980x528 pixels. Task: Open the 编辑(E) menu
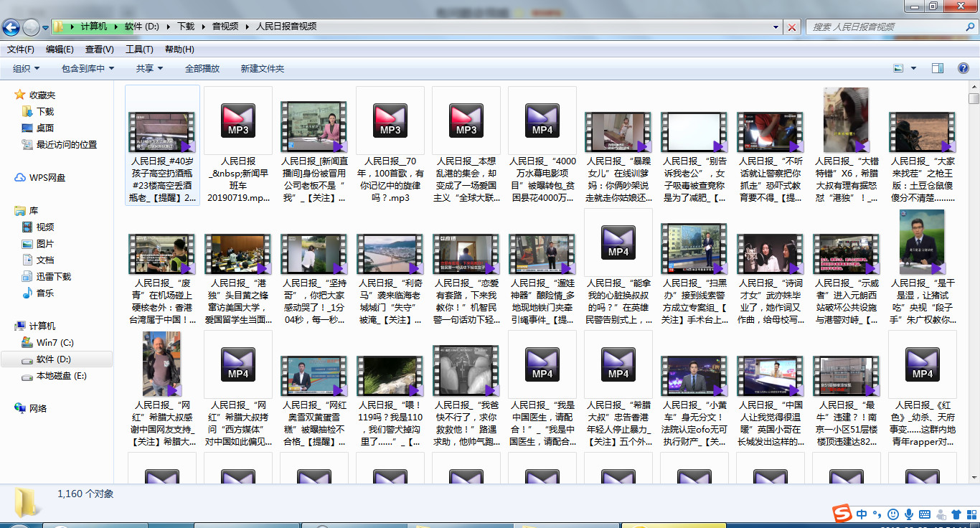coord(60,49)
